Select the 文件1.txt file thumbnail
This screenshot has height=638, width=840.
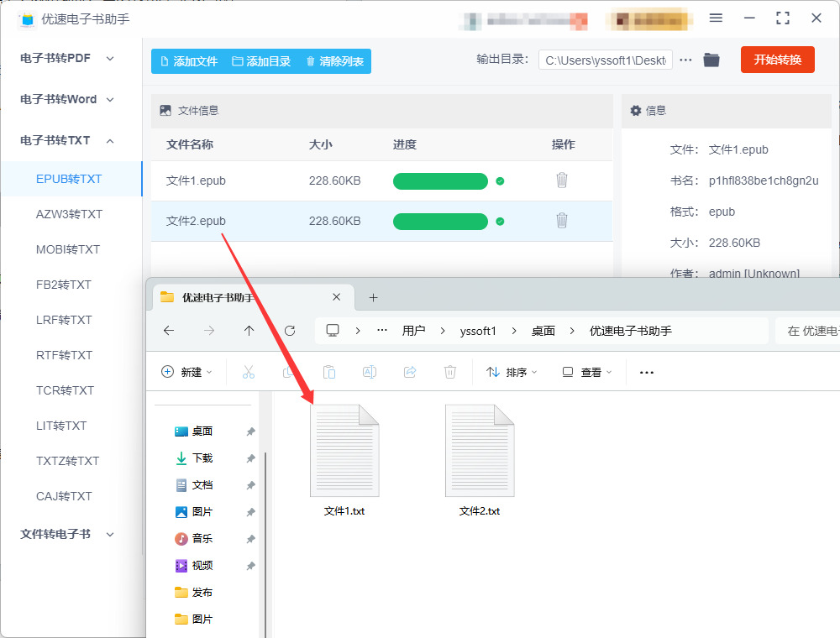tap(344, 451)
